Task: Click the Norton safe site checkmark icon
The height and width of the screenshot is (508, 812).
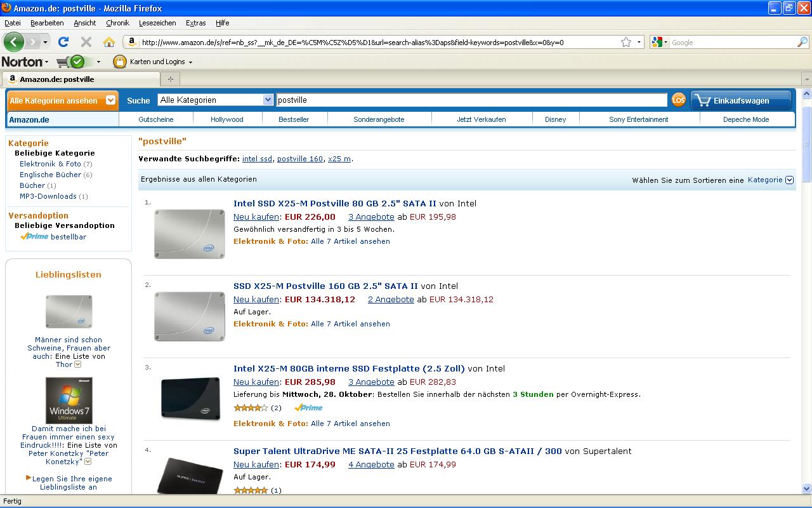Action: pyautogui.click(x=77, y=62)
